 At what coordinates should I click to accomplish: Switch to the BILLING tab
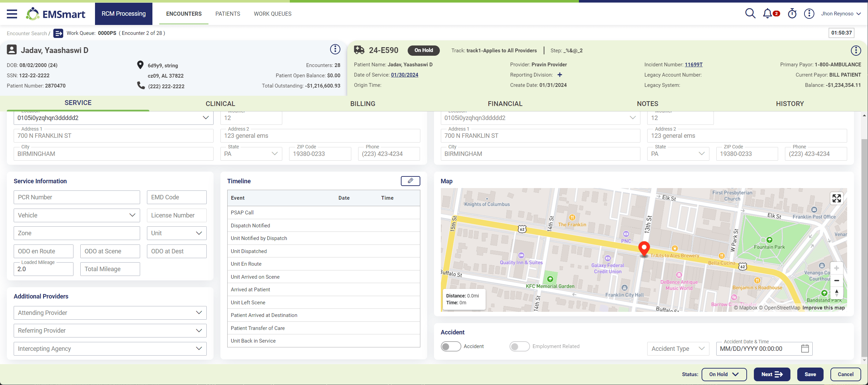(x=363, y=104)
